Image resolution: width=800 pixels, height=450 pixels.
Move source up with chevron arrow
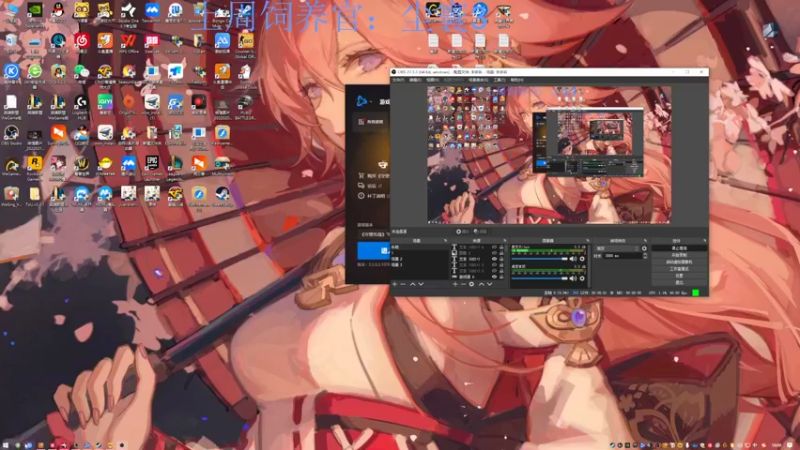click(x=481, y=284)
